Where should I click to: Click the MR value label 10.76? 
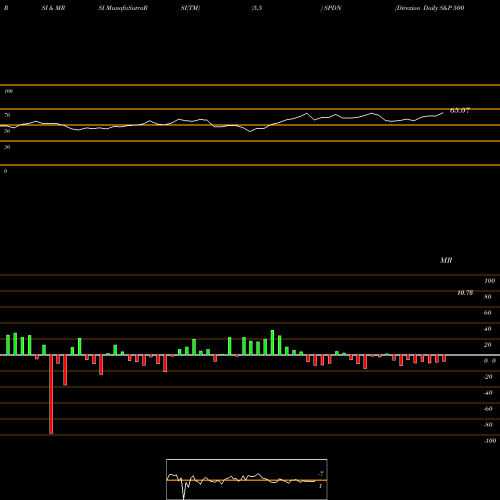tap(465, 293)
